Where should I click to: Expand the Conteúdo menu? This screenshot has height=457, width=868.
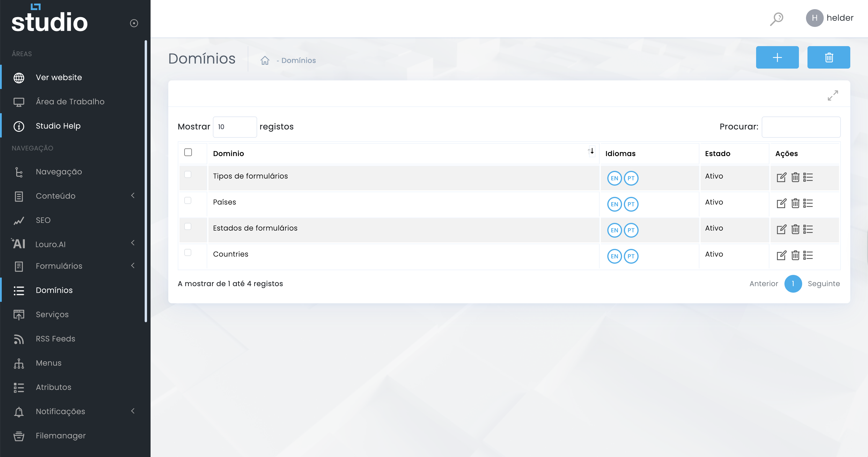(x=56, y=196)
